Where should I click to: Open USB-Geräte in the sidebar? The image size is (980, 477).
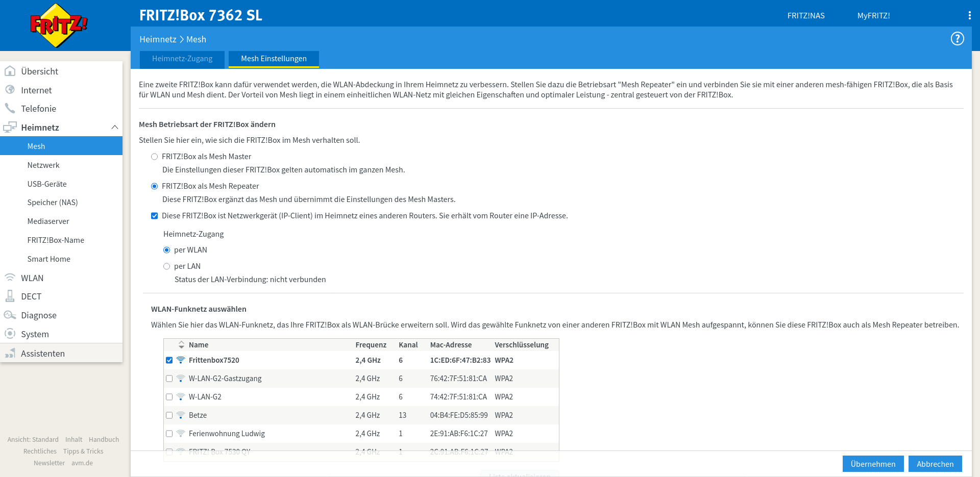(x=61, y=184)
